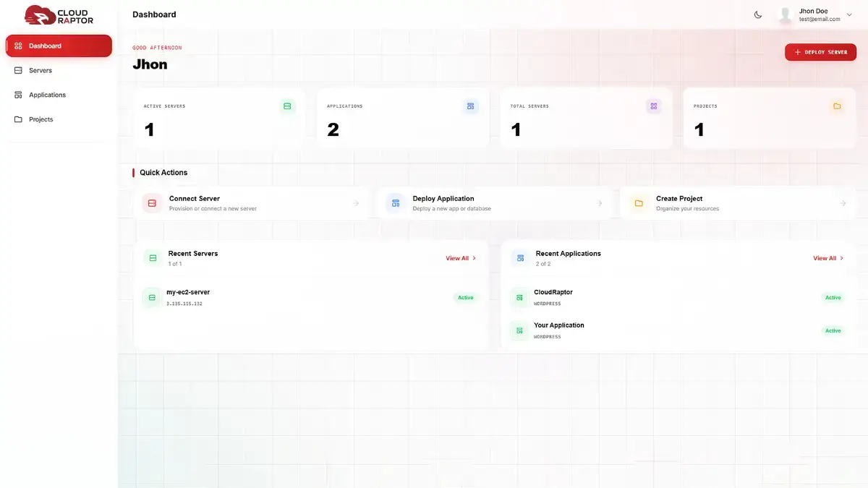Click the CloudRaptor WordPress application icon
The width and height of the screenshot is (868, 488).
point(519,297)
